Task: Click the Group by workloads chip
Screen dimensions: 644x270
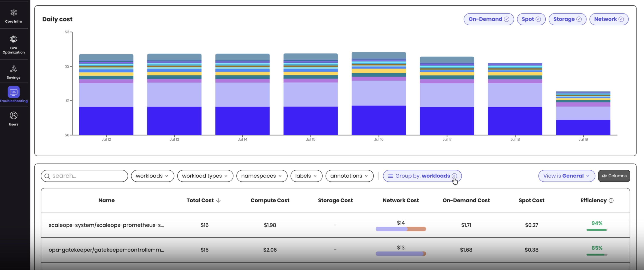Action: (x=422, y=176)
